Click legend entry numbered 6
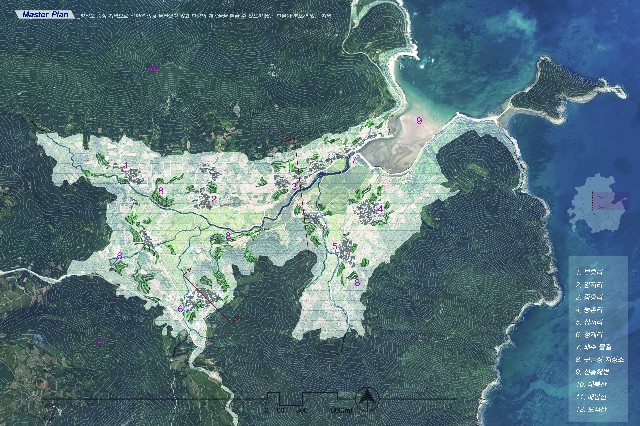Viewport: 640px width, 426px height. [x=589, y=335]
